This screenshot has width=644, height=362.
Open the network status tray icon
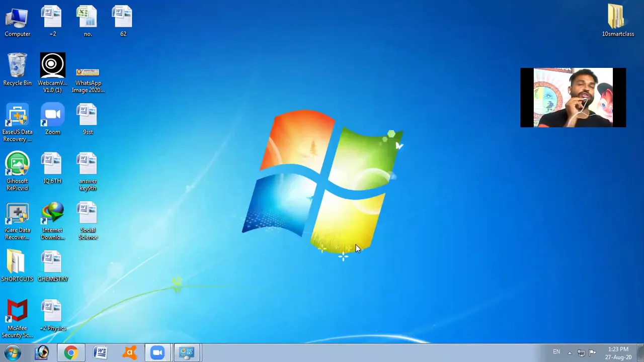[x=581, y=353]
